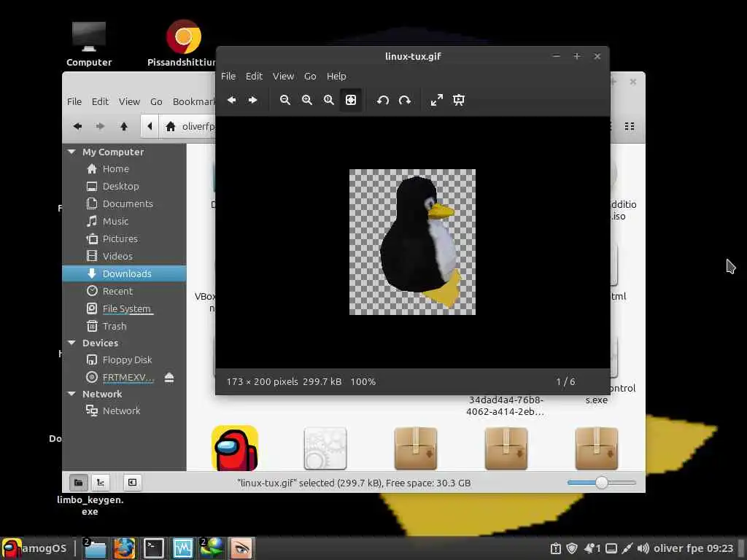The width and height of the screenshot is (747, 560).
Task: Open file manager from taskbar
Action: 94,548
